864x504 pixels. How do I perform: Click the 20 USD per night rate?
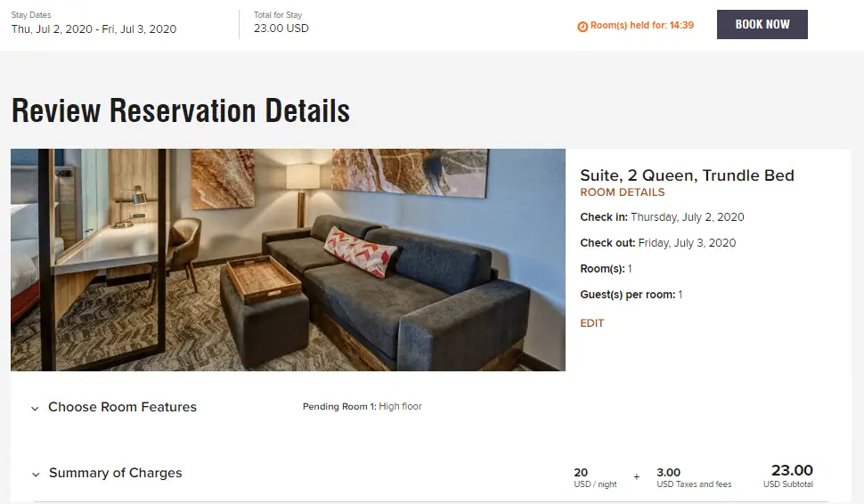581,473
